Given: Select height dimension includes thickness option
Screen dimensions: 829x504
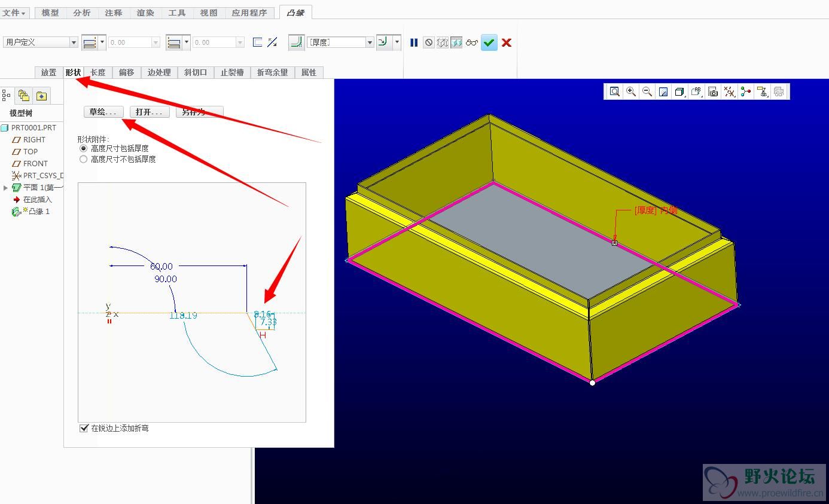Looking at the screenshot, I should [x=84, y=148].
